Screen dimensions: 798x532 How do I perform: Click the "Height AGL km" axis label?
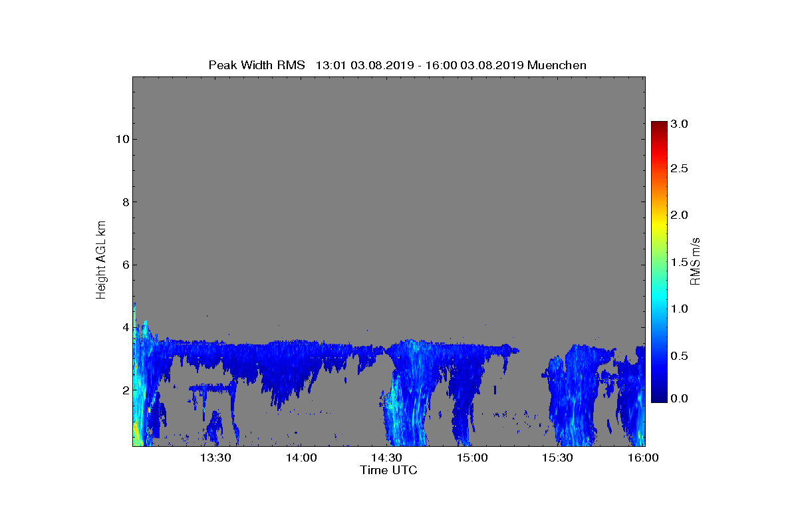(101, 261)
